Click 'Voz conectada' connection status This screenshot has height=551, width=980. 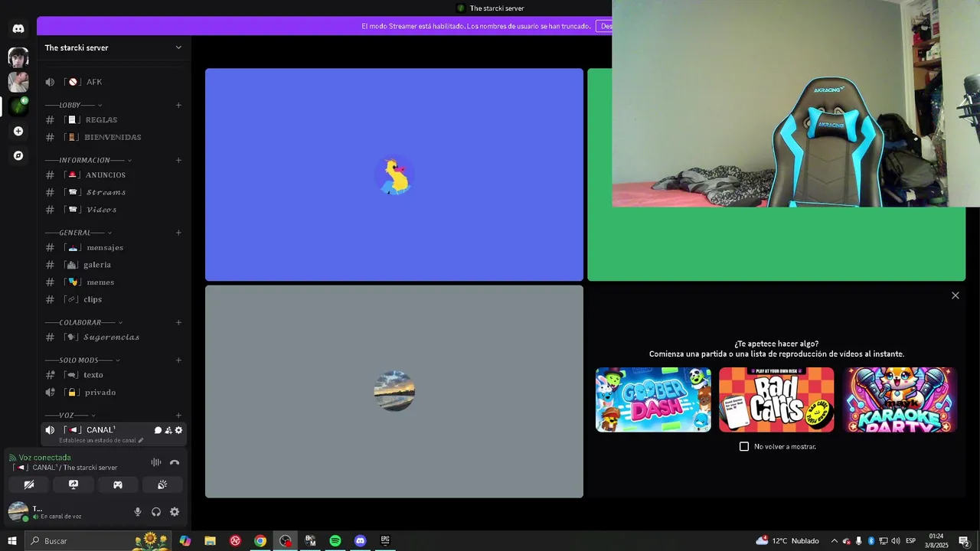[x=44, y=458]
